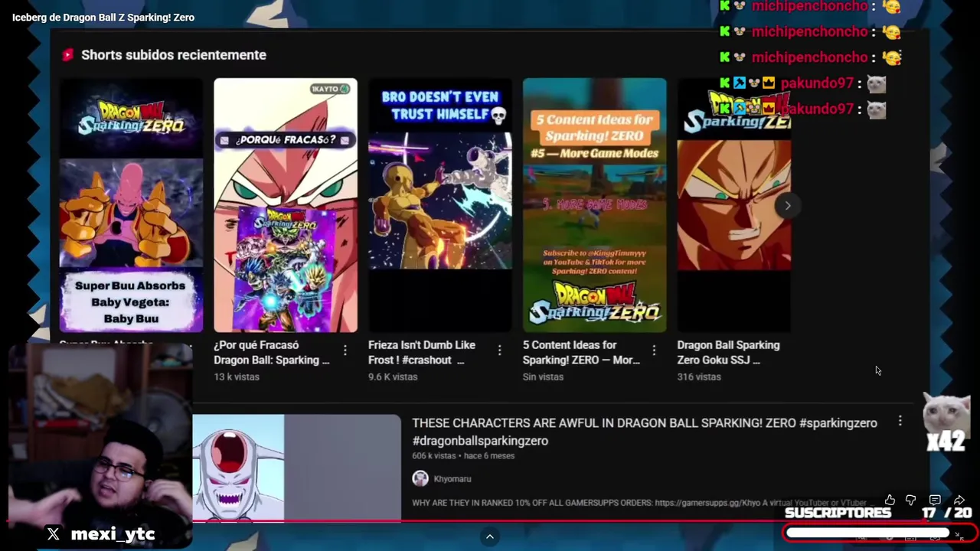Expand the bottom chevron-up panel

click(x=490, y=536)
